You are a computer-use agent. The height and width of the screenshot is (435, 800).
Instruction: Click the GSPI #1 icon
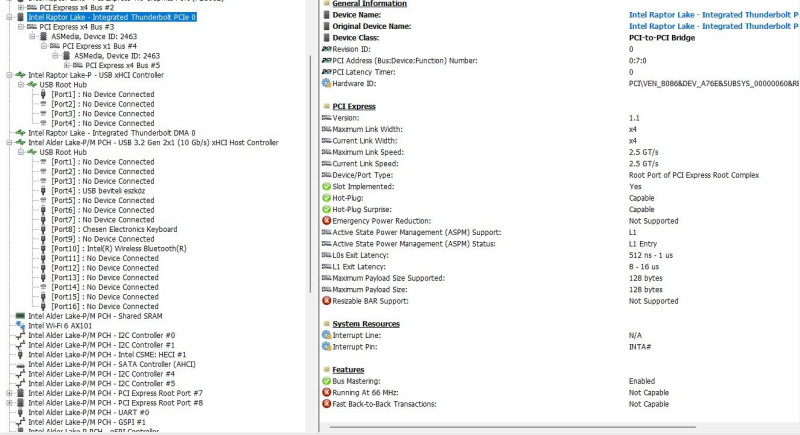[x=20, y=422]
